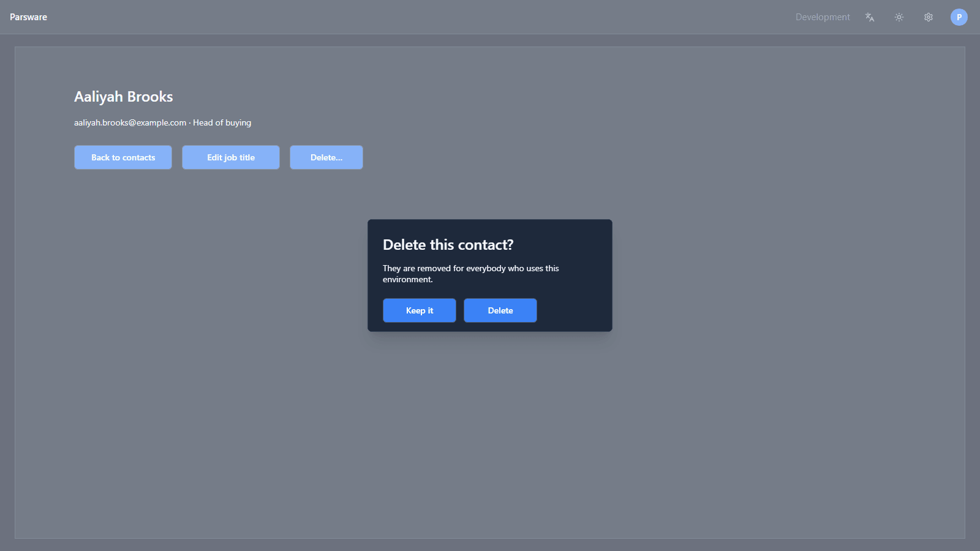The image size is (980, 551).
Task: Open the language translation icon
Action: click(870, 17)
